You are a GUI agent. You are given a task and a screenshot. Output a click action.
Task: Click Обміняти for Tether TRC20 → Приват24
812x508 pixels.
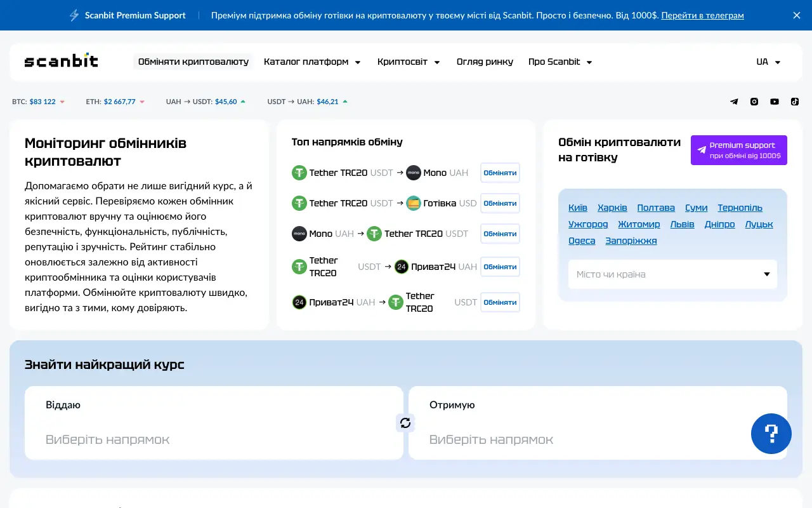tap(500, 267)
